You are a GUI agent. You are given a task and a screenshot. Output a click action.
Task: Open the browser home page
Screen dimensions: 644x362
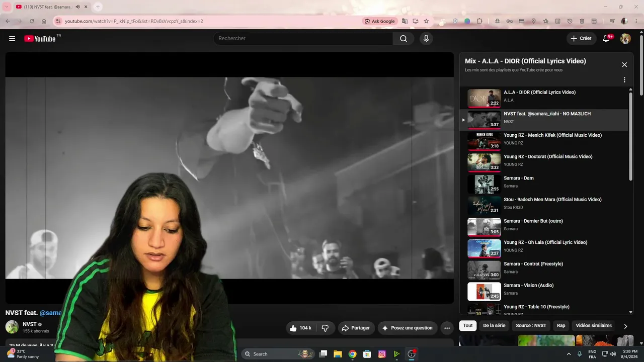pyautogui.click(x=44, y=21)
